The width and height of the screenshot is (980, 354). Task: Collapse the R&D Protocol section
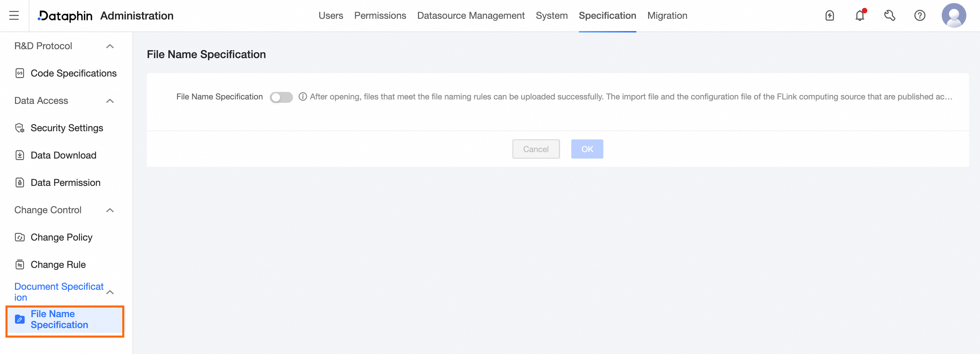[110, 46]
